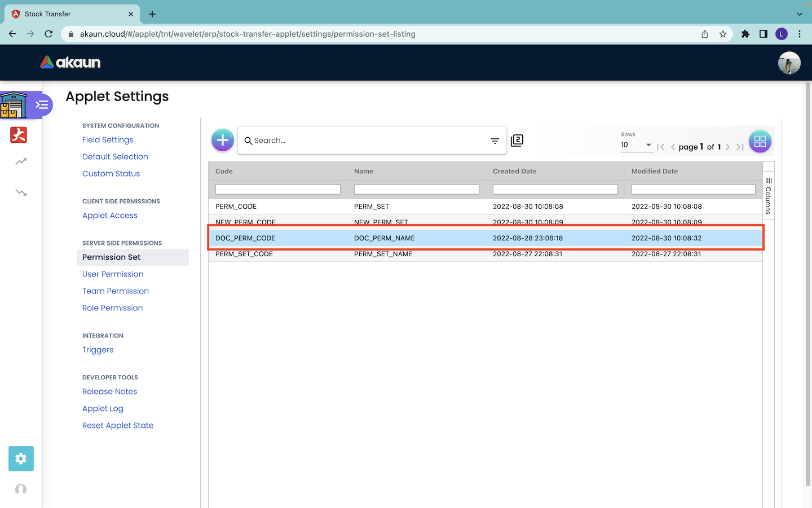This screenshot has height=508, width=812.
Task: Click the blue plus add button
Action: [x=223, y=140]
